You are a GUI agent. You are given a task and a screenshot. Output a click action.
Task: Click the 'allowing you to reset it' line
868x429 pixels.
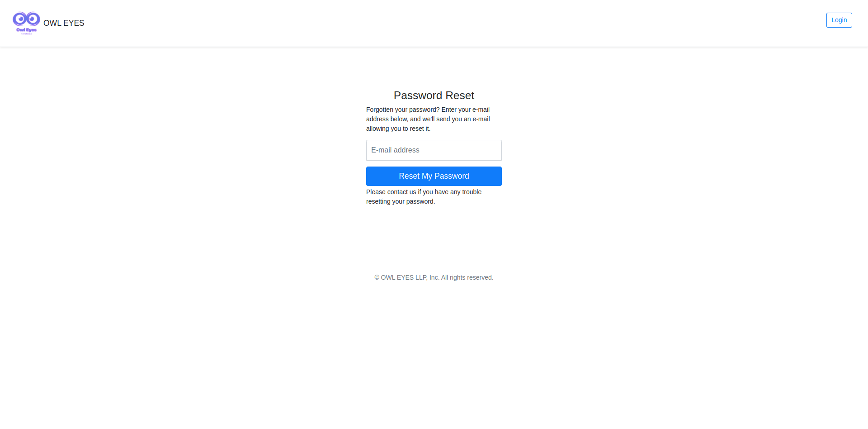pos(398,129)
